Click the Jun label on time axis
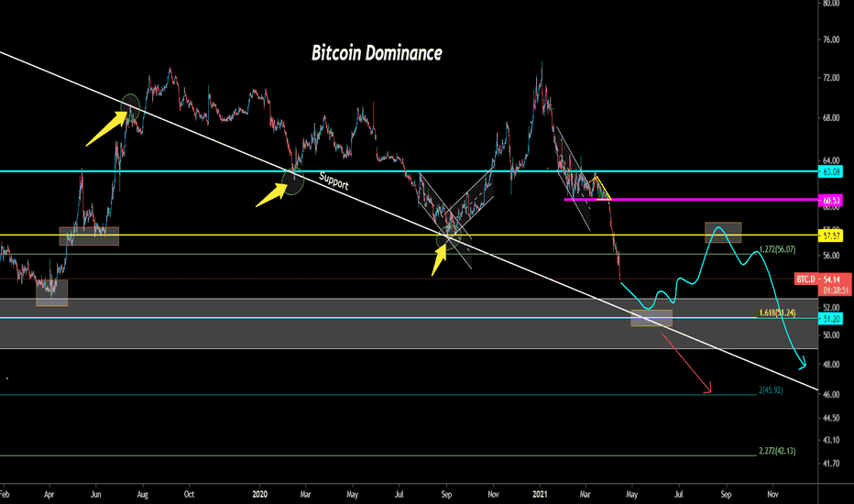 coord(96,495)
